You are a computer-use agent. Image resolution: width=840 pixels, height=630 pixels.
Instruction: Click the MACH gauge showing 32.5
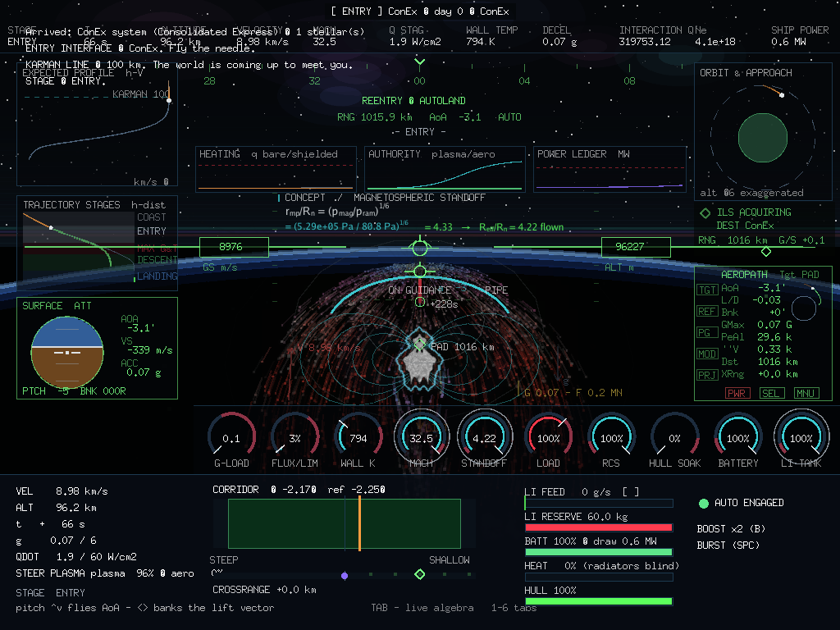(421, 437)
